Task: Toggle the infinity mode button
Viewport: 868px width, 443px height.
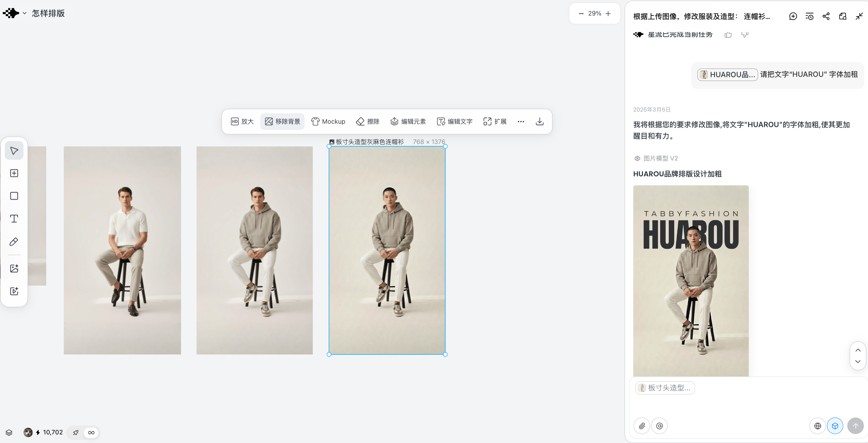Action: 91,433
